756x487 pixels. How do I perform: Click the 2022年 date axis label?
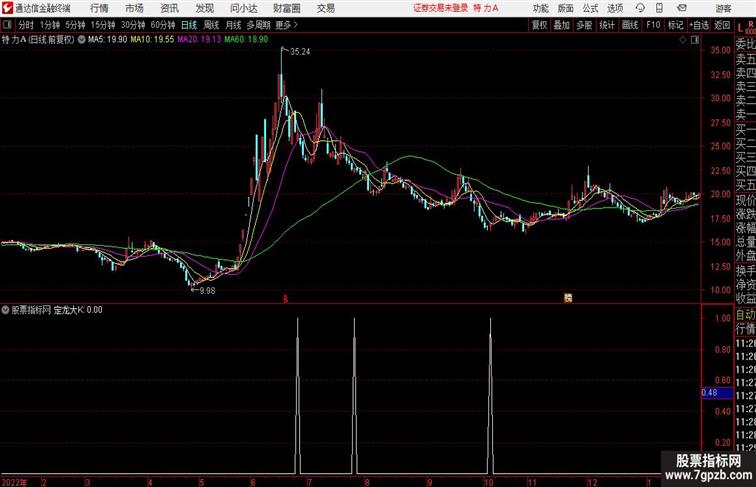click(14, 482)
